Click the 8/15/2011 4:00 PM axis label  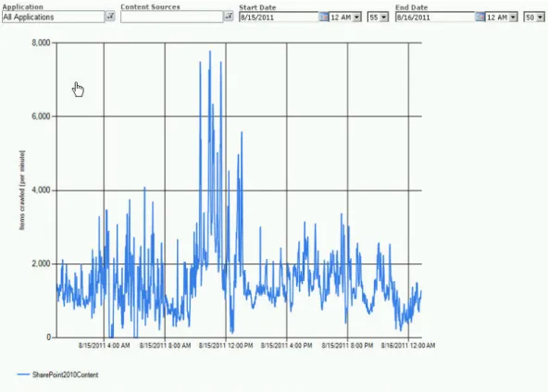click(x=287, y=345)
